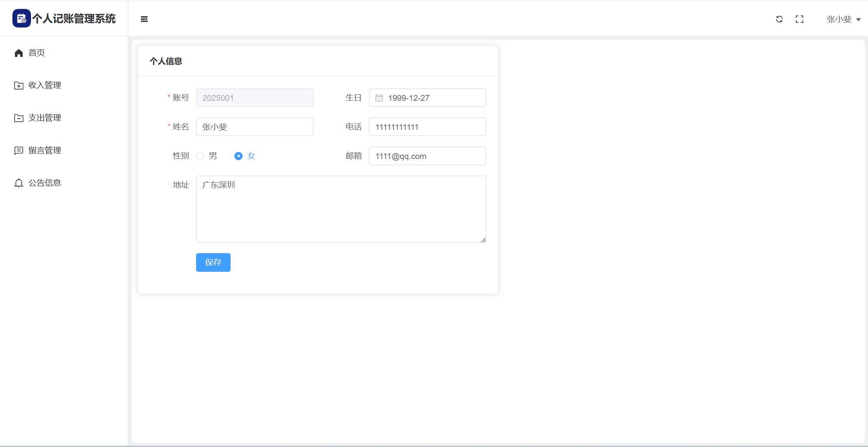Click the 姓名 input field
Image resolution: width=868 pixels, height=447 pixels.
click(x=255, y=127)
